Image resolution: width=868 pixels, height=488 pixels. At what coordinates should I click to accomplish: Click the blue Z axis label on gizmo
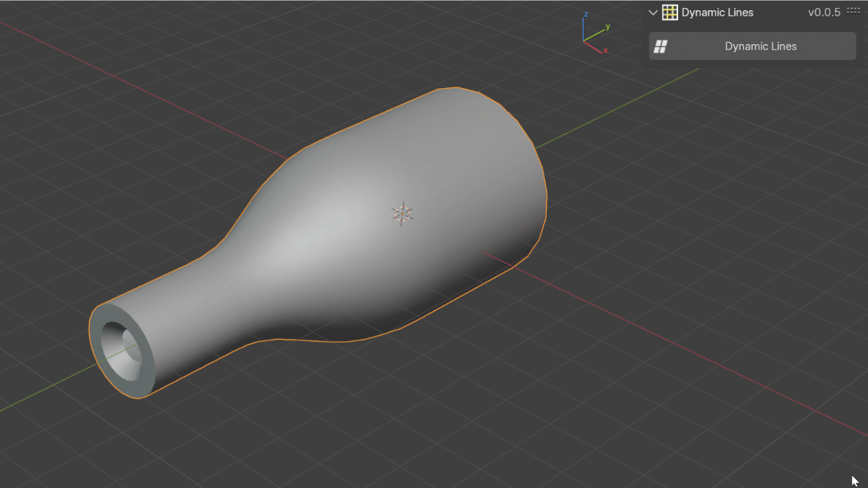pyautogui.click(x=586, y=14)
